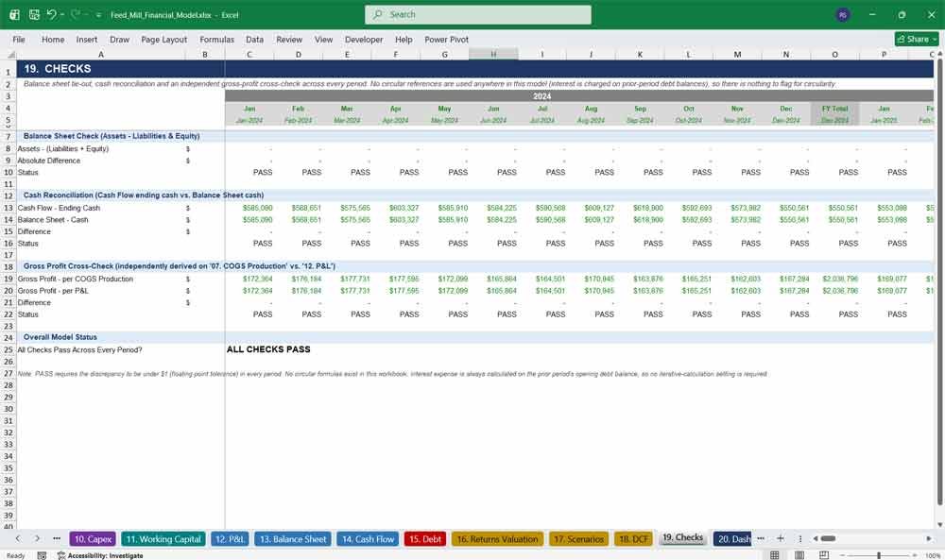Switch to '17. Scenarios' sheet tab

[578, 539]
